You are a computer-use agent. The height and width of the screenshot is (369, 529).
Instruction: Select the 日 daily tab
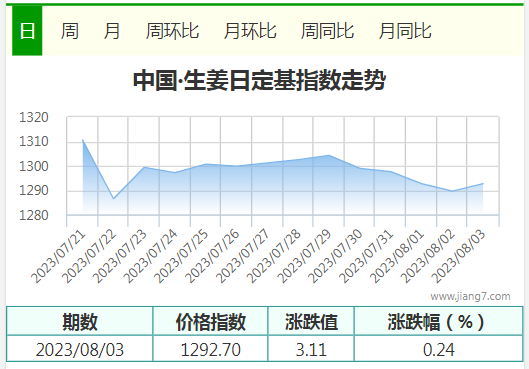[x=27, y=31]
